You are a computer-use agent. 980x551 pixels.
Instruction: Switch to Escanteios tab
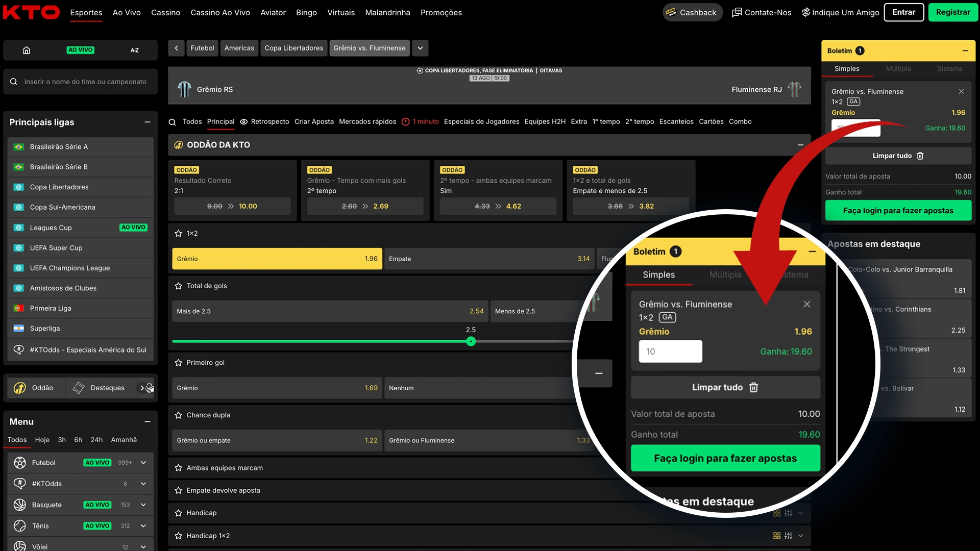point(676,121)
